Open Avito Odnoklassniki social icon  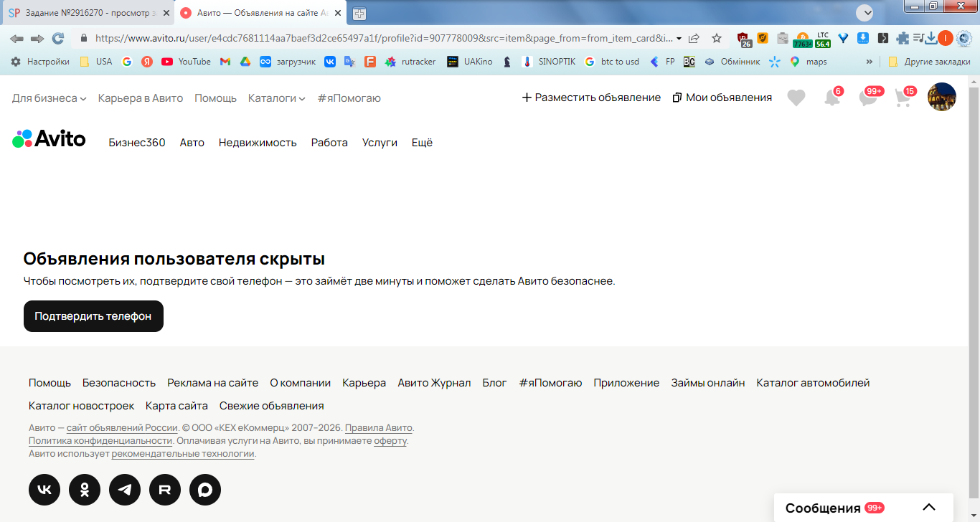point(85,490)
